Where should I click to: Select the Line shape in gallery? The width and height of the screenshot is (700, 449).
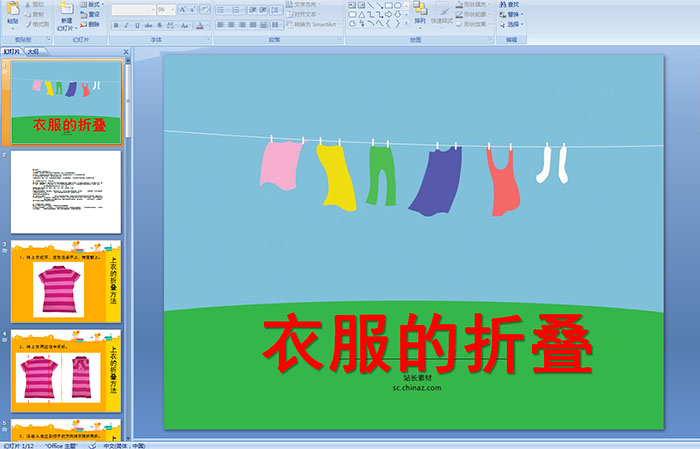(370, 5)
